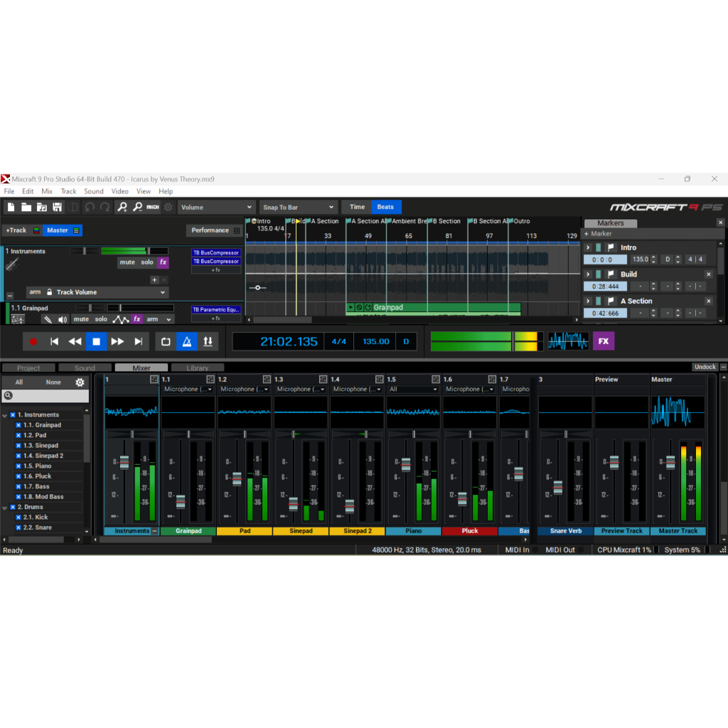The height and width of the screenshot is (728, 728).
Task: Open the File menu
Action: [9, 191]
